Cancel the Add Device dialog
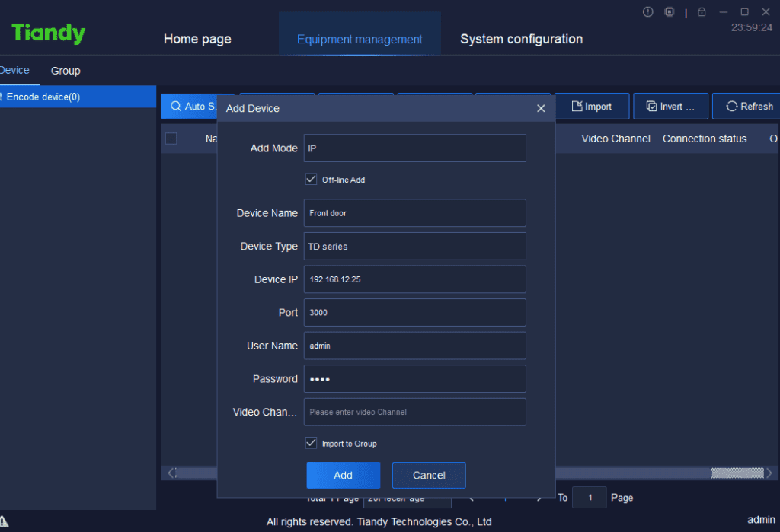Screen dimensions: 780x532 click(428, 475)
